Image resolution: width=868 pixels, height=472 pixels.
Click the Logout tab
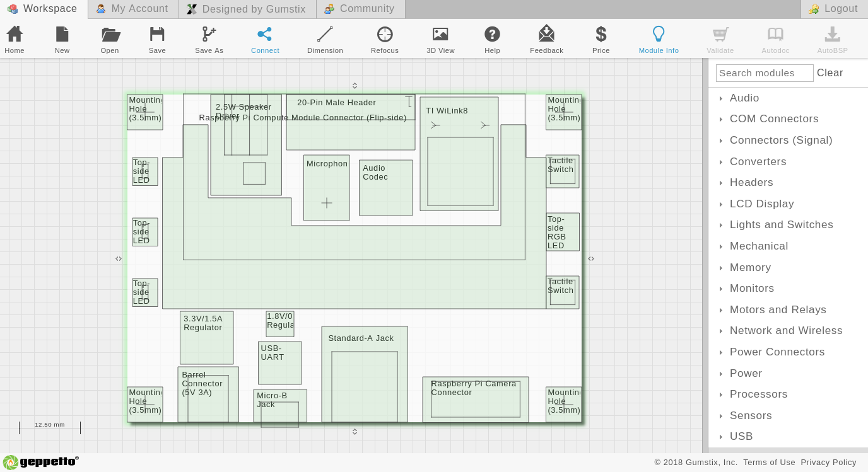834,9
